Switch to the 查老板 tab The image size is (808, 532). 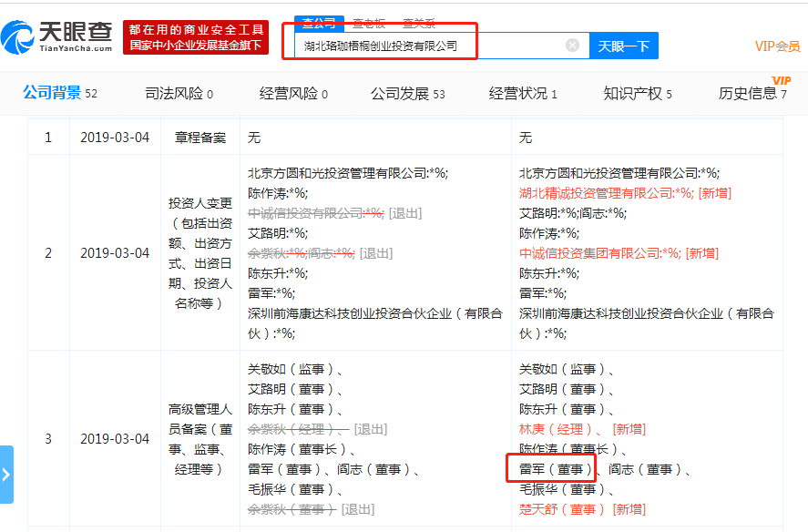[x=368, y=20]
